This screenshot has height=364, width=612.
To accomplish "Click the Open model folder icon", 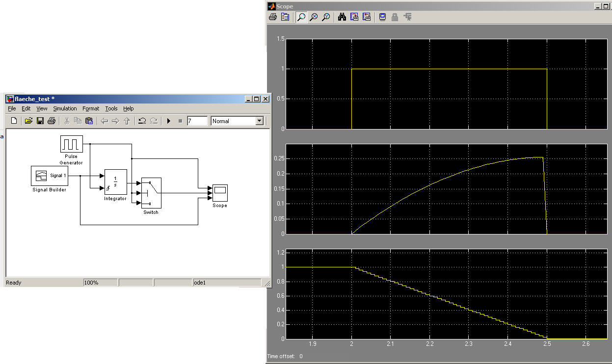I will (x=28, y=121).
